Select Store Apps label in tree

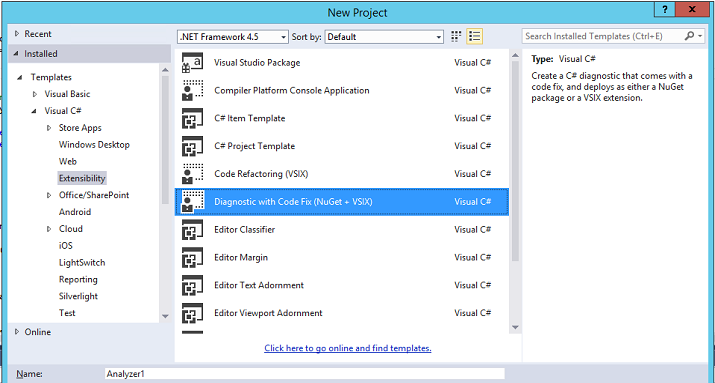coord(80,128)
